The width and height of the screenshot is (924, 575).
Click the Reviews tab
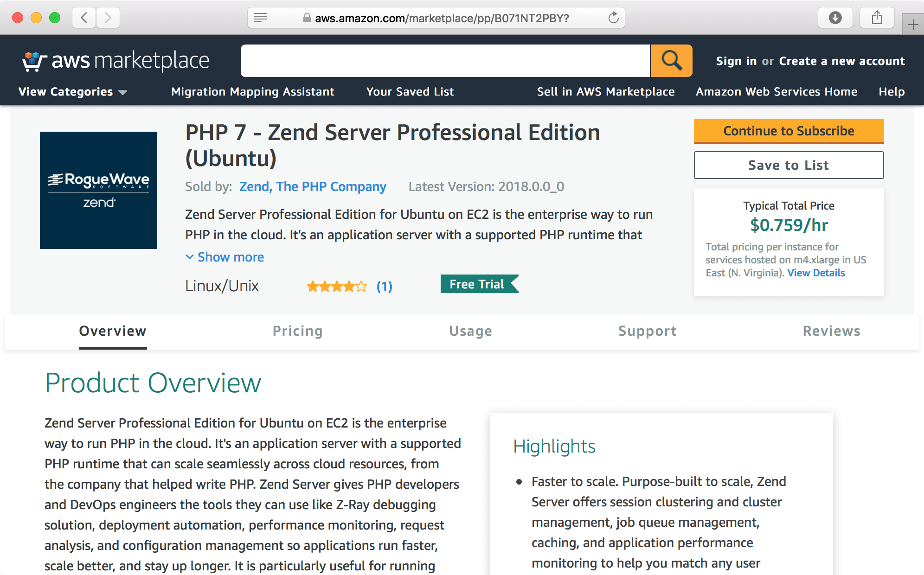[831, 331]
